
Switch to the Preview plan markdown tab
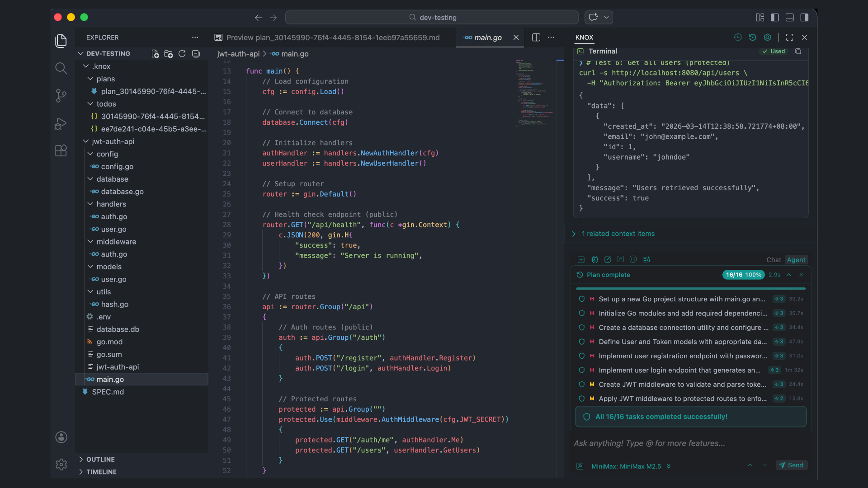click(332, 38)
